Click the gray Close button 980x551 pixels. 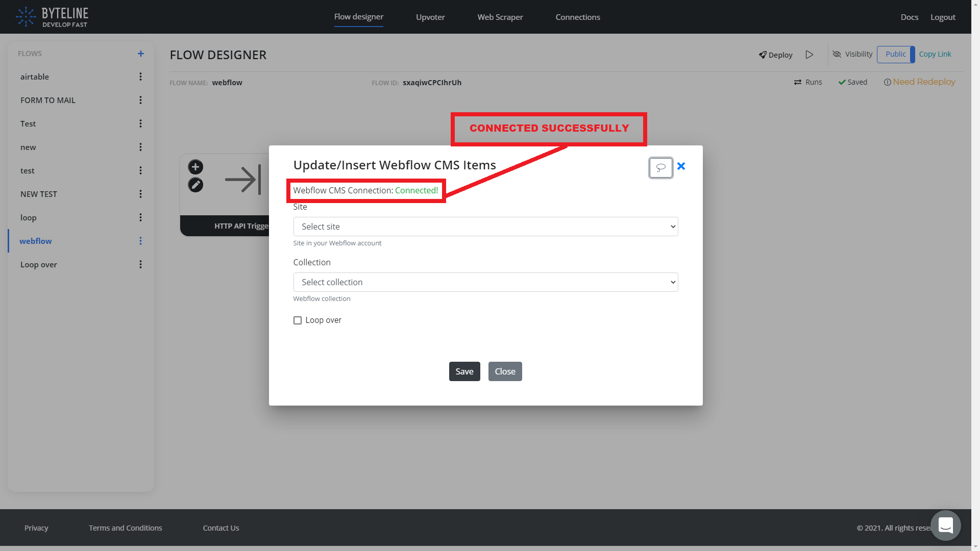(505, 371)
